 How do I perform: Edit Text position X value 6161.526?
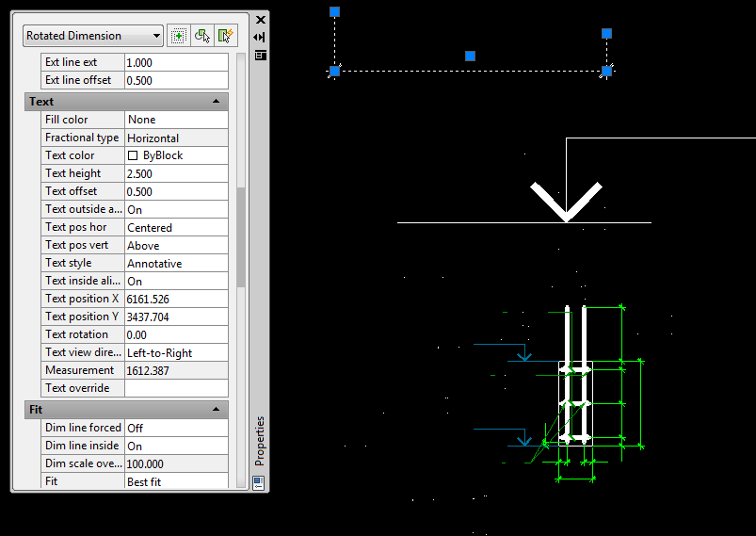pyautogui.click(x=176, y=299)
